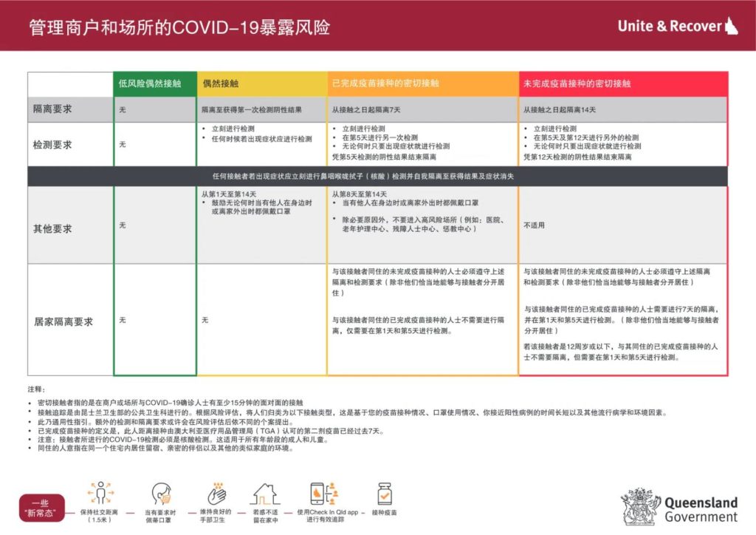Image resolution: width=756 pixels, height=535 pixels.
Task: Click the '注释:' heading
Action: click(36, 389)
